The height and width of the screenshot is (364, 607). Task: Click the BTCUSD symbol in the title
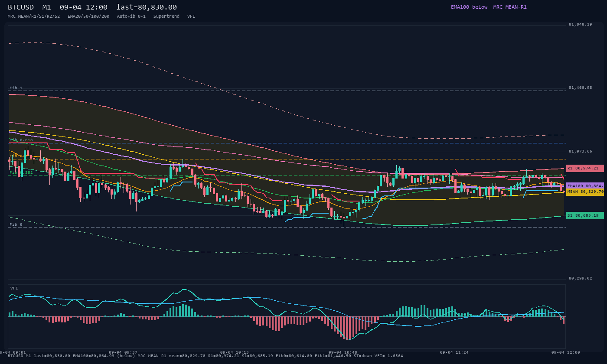pos(21,7)
